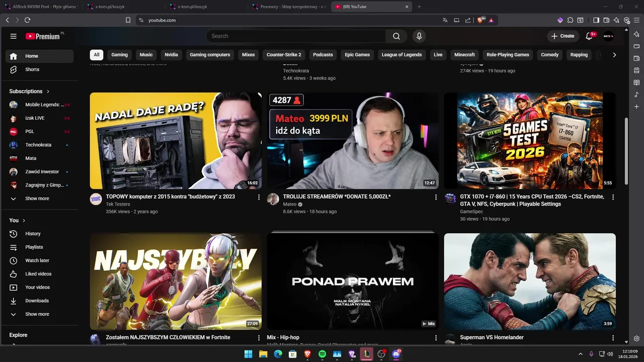Select the Podcasts filter chip
This screenshot has width=644, height=362.
click(323, 55)
